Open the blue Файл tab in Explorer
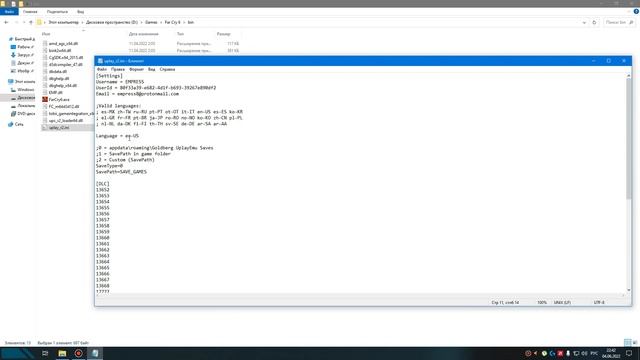The width and height of the screenshot is (640, 360). pos(9,12)
